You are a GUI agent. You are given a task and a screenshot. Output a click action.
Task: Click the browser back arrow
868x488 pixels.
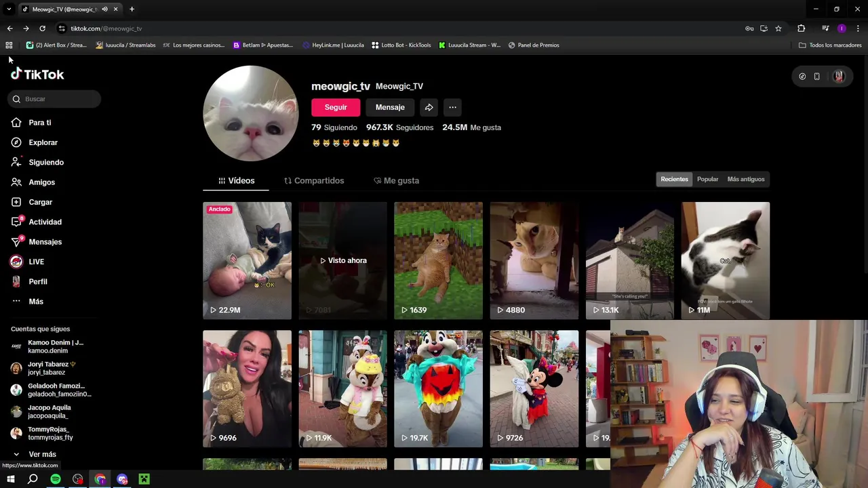(x=9, y=28)
